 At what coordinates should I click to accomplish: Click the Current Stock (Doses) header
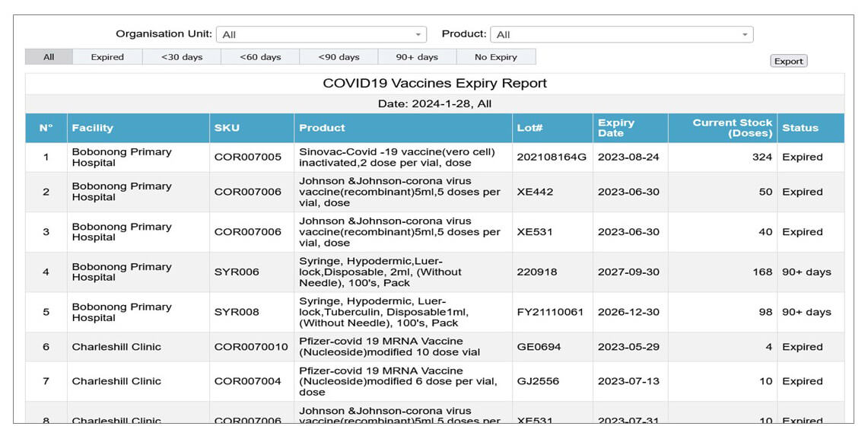click(732, 128)
